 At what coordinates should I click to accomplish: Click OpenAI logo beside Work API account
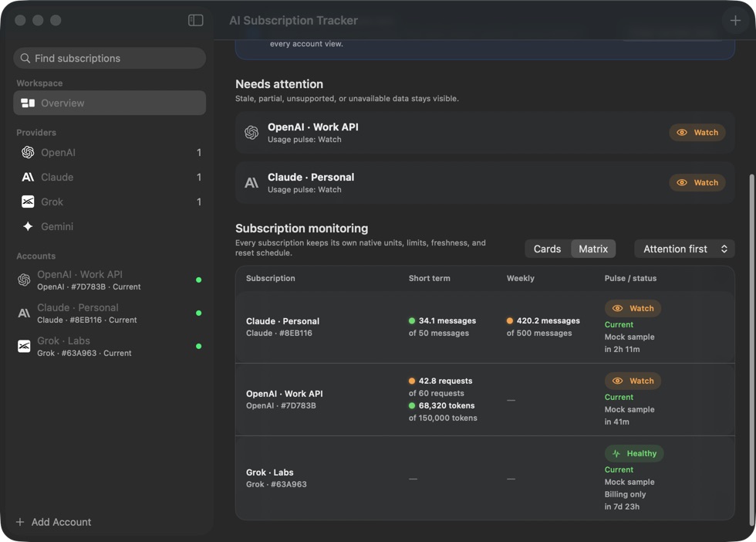[x=24, y=280]
